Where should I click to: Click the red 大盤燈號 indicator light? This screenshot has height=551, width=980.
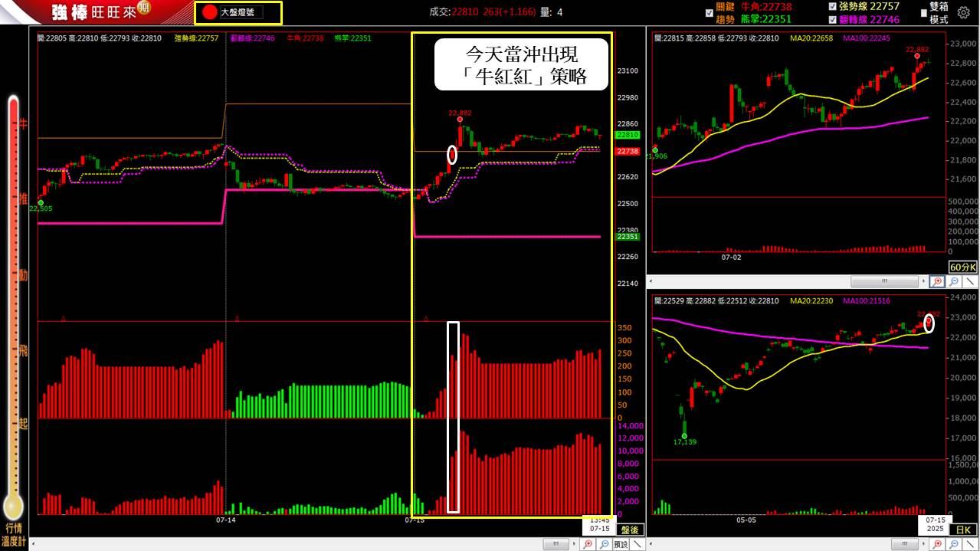tap(209, 12)
